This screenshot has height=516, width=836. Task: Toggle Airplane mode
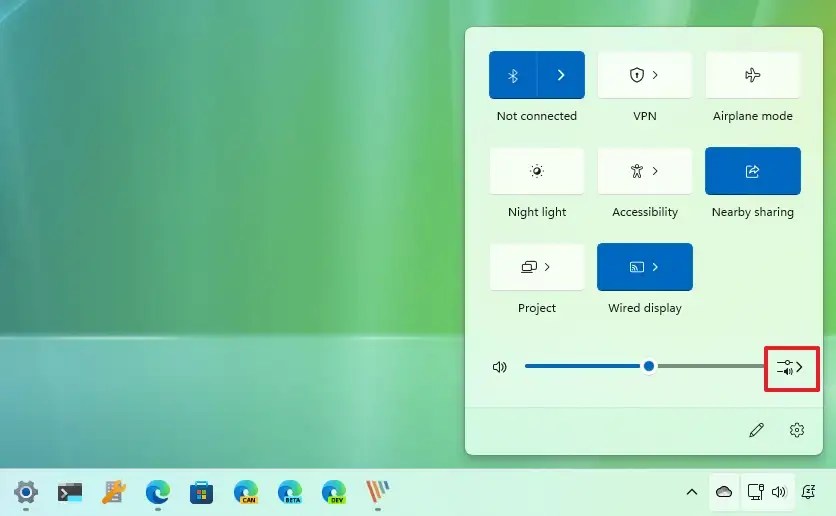click(752, 75)
